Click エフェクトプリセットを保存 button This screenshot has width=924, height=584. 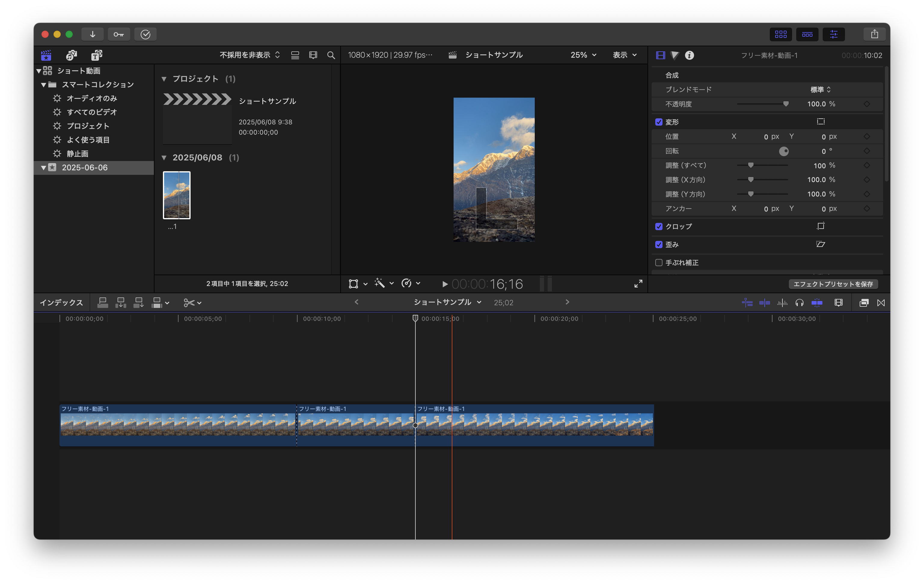[x=833, y=284]
